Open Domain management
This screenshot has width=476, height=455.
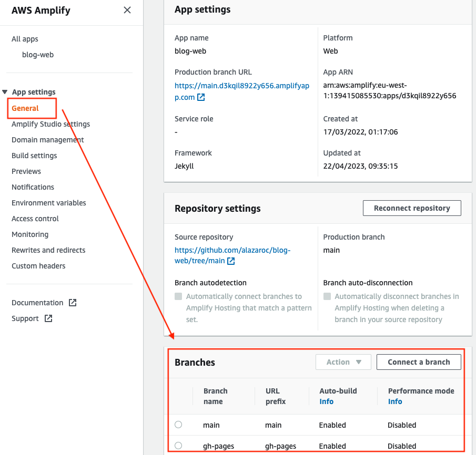[x=48, y=140]
